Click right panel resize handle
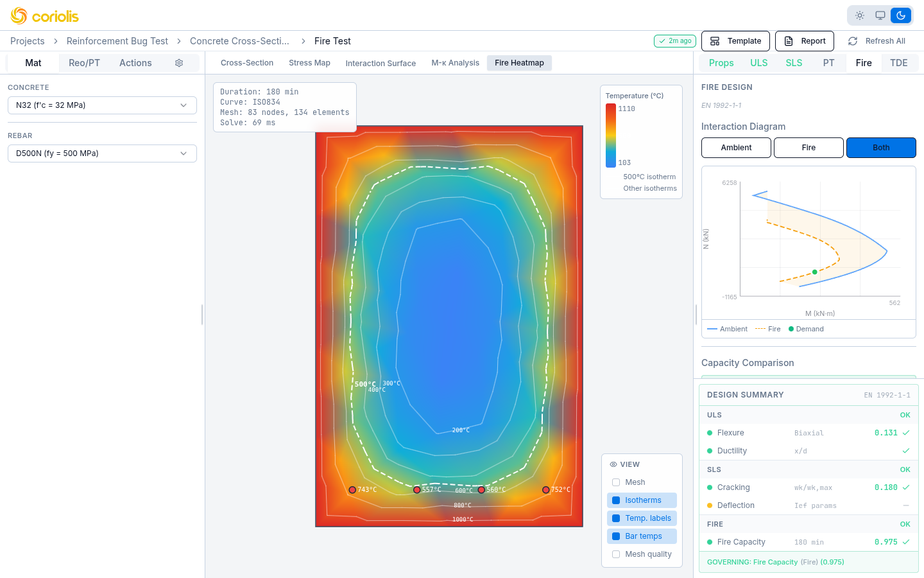The width and height of the screenshot is (924, 578). tap(696, 315)
